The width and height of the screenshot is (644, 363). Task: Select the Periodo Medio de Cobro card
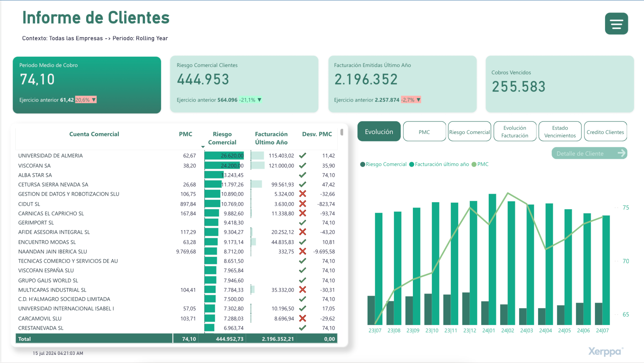pyautogui.click(x=87, y=85)
